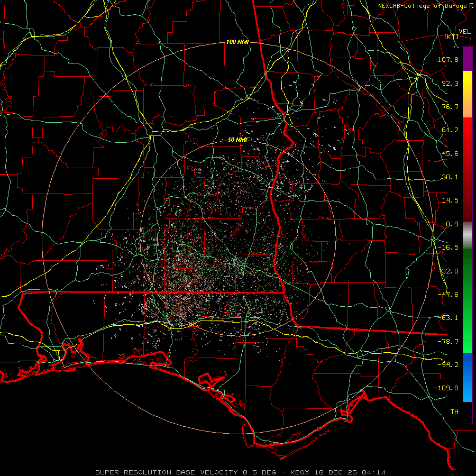Click the gray near-zero segment of color bar

[x=467, y=235]
